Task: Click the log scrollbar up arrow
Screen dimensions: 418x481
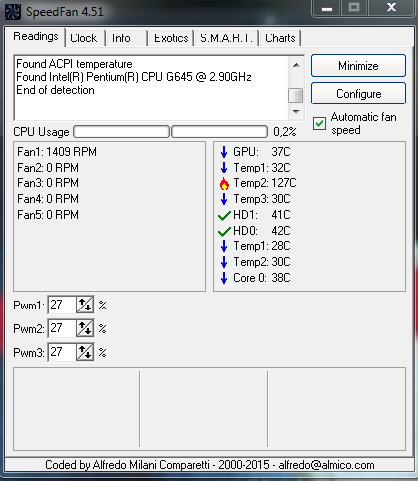Action: [296, 65]
